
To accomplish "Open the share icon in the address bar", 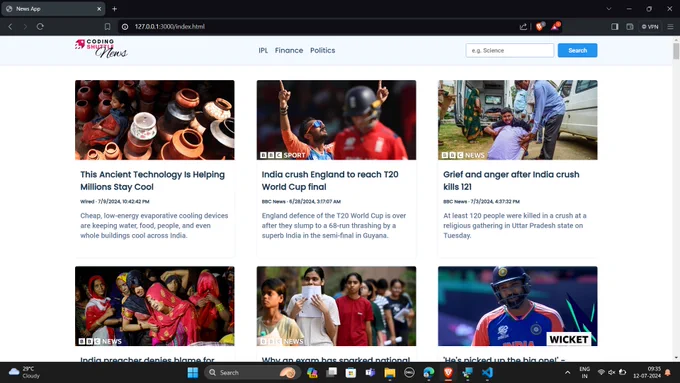I will pos(523,26).
